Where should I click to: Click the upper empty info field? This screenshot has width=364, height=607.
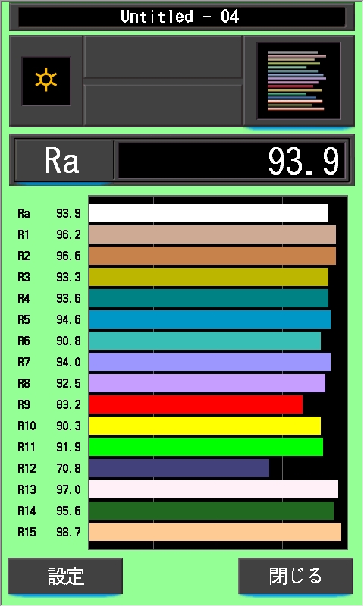[163, 57]
